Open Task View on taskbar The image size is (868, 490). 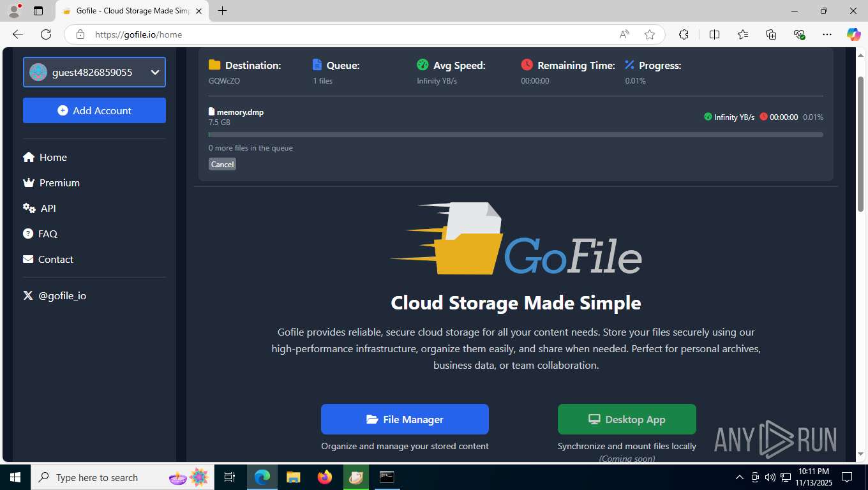coord(230,477)
